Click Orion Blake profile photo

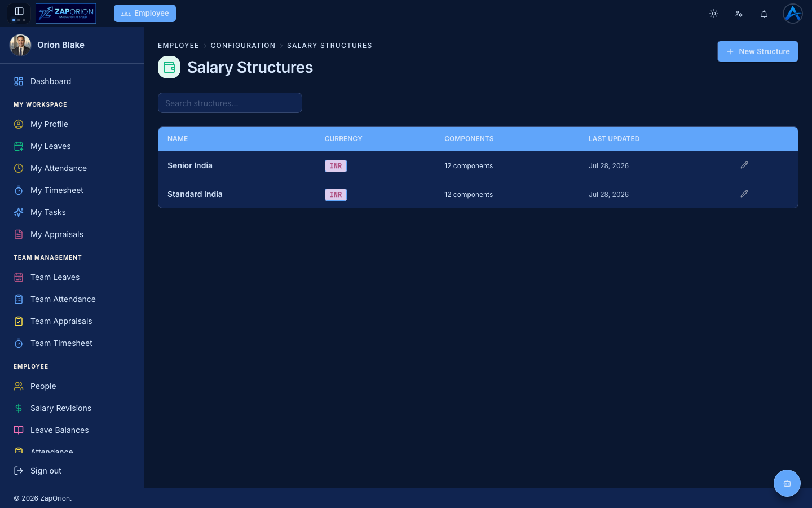click(20, 45)
